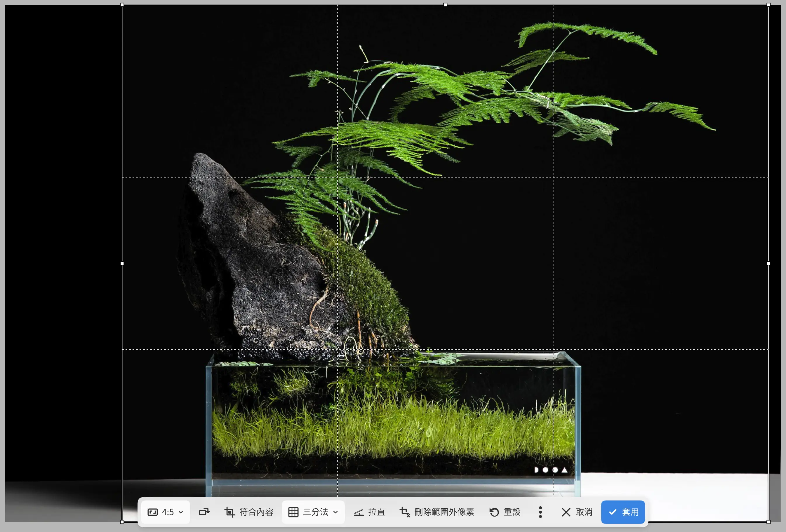Screen dimensions: 786x532
Task: Click the right-middle crop edge handle
Action: (x=768, y=263)
